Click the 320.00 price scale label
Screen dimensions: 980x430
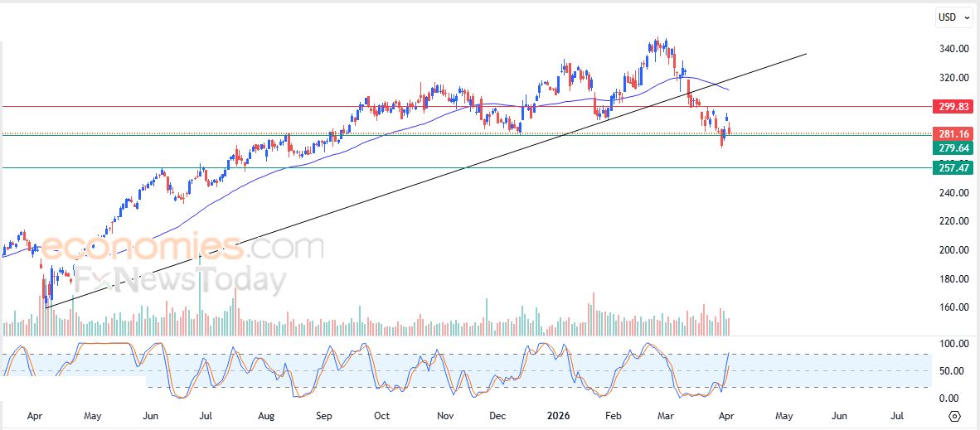point(954,78)
